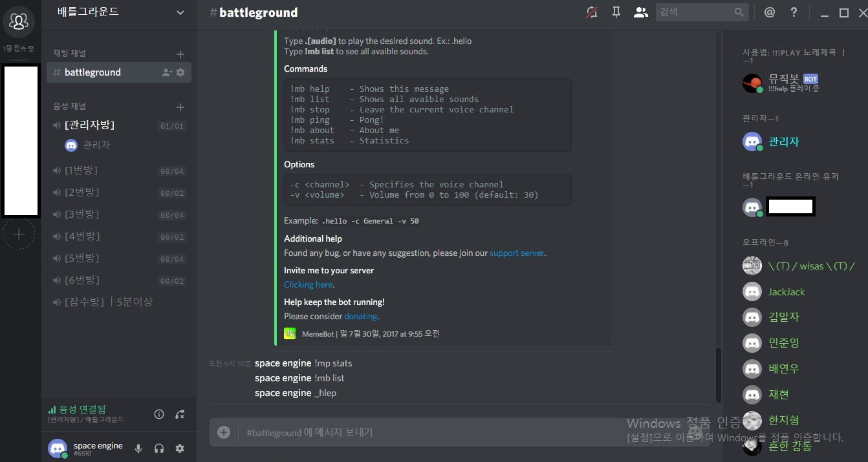Open mentions with the @ icon

click(770, 12)
